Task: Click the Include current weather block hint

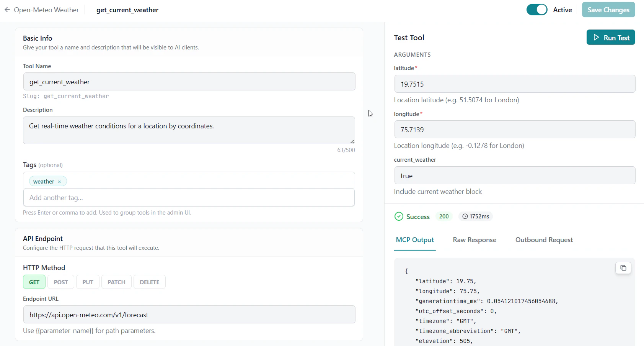Action: [438, 192]
